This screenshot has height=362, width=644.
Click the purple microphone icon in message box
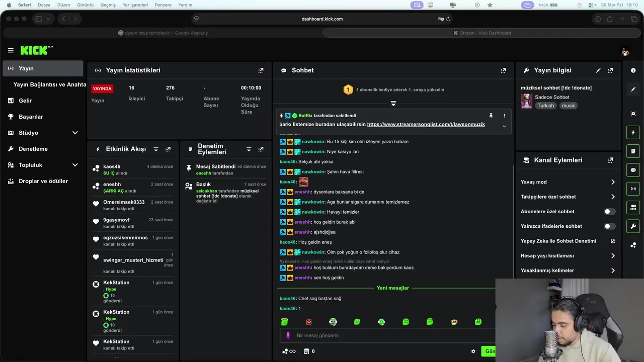coord(288,335)
